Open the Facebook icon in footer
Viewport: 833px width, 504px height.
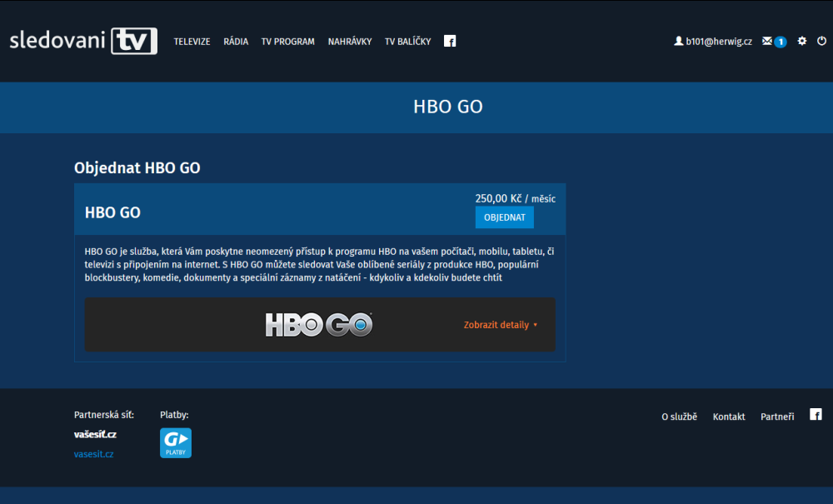pos(816,414)
